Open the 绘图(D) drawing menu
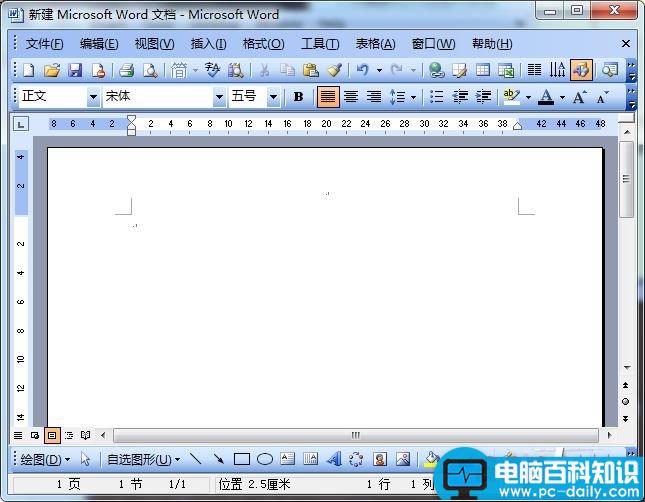This screenshot has height=502, width=645. coord(45,459)
